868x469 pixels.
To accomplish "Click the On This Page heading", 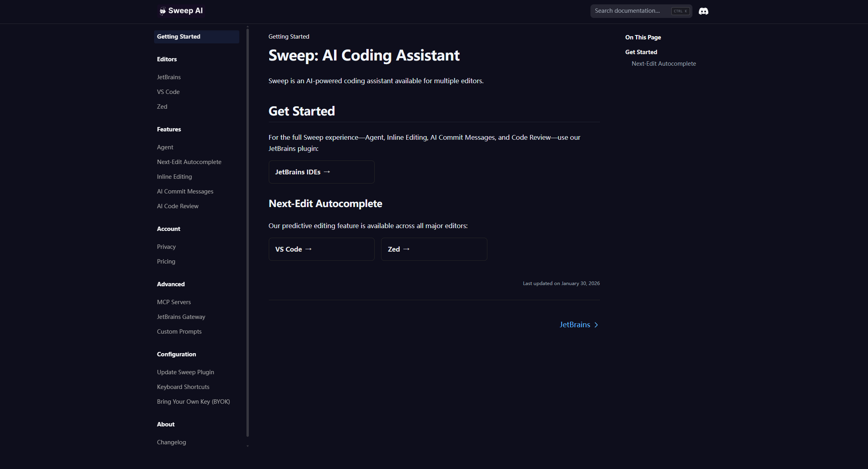I will click(x=643, y=37).
